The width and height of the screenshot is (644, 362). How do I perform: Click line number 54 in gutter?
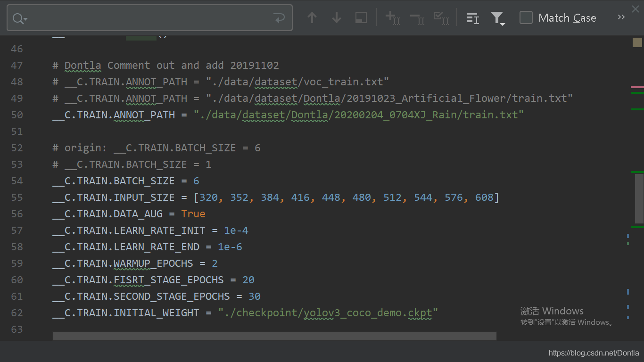pos(17,181)
